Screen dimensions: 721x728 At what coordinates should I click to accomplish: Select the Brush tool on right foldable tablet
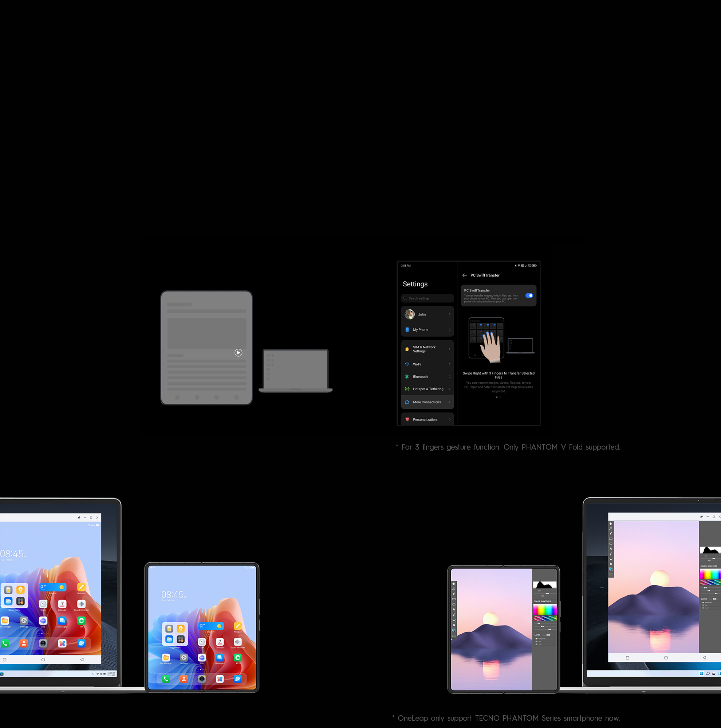point(454,594)
